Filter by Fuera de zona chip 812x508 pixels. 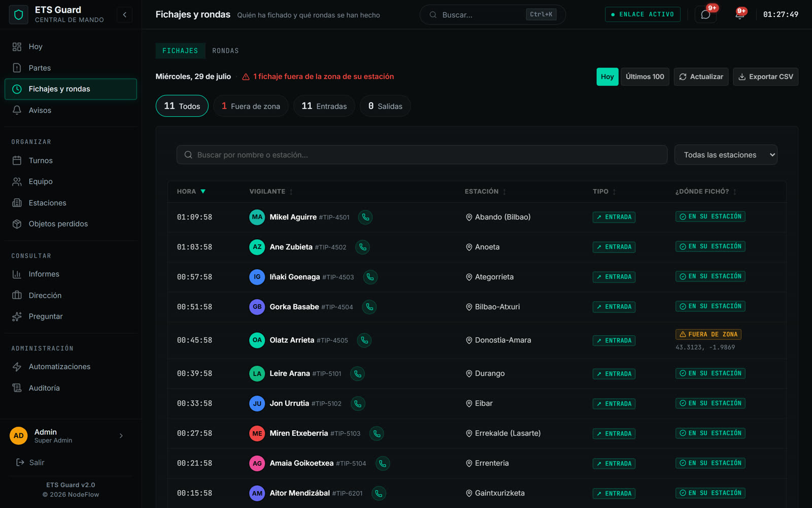[251, 106]
